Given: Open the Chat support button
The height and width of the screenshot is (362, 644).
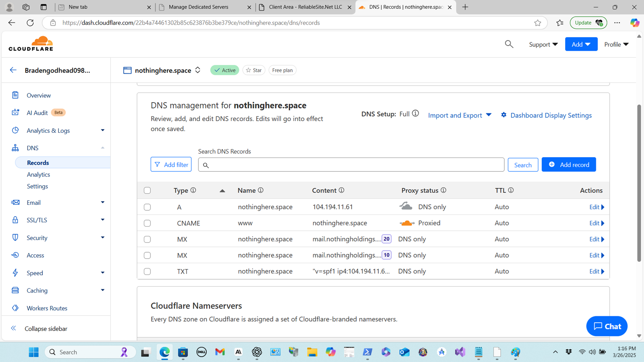Looking at the screenshot, I should tap(607, 326).
